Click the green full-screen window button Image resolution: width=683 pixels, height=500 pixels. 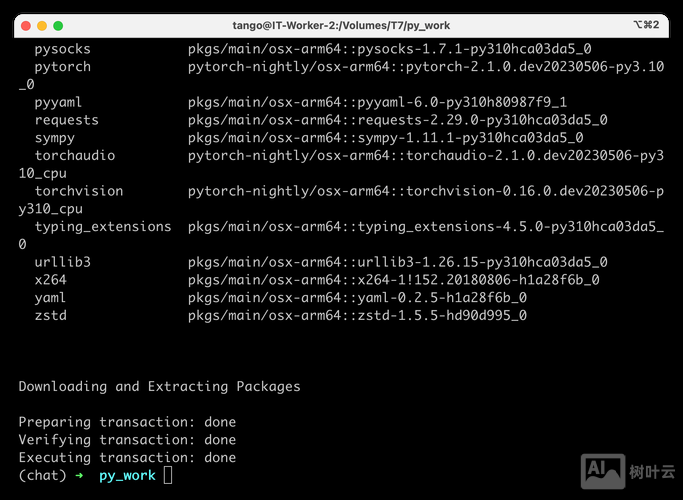pos(59,25)
